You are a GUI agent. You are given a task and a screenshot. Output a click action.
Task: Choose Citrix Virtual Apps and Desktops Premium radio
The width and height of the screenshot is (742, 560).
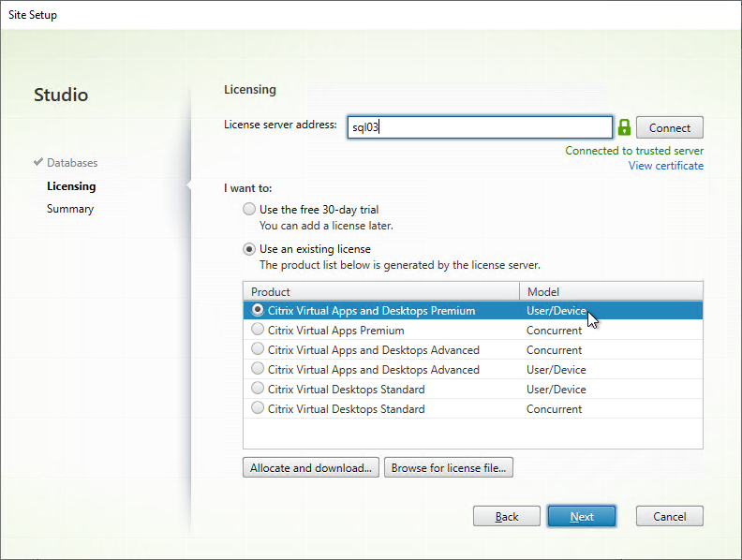click(x=258, y=310)
